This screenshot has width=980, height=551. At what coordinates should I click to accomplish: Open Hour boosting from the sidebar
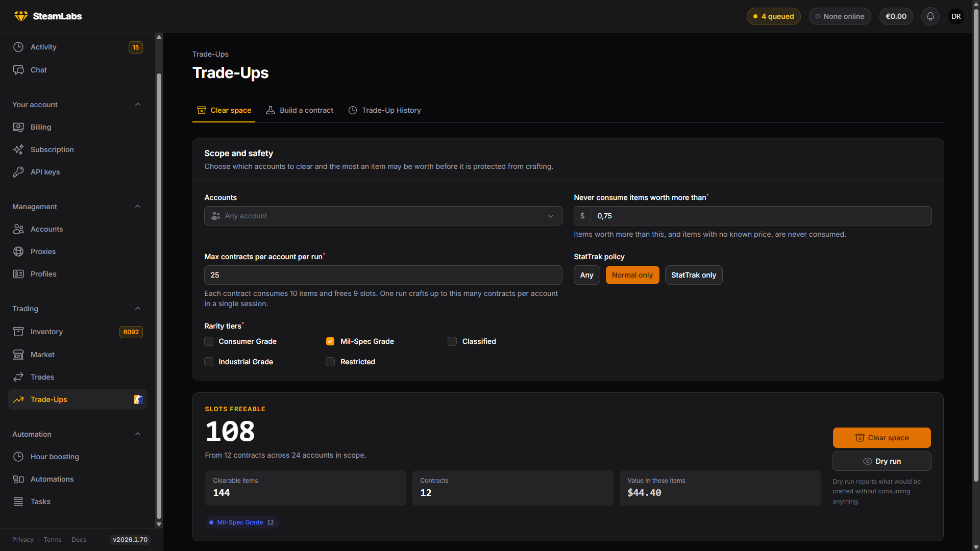78,457
